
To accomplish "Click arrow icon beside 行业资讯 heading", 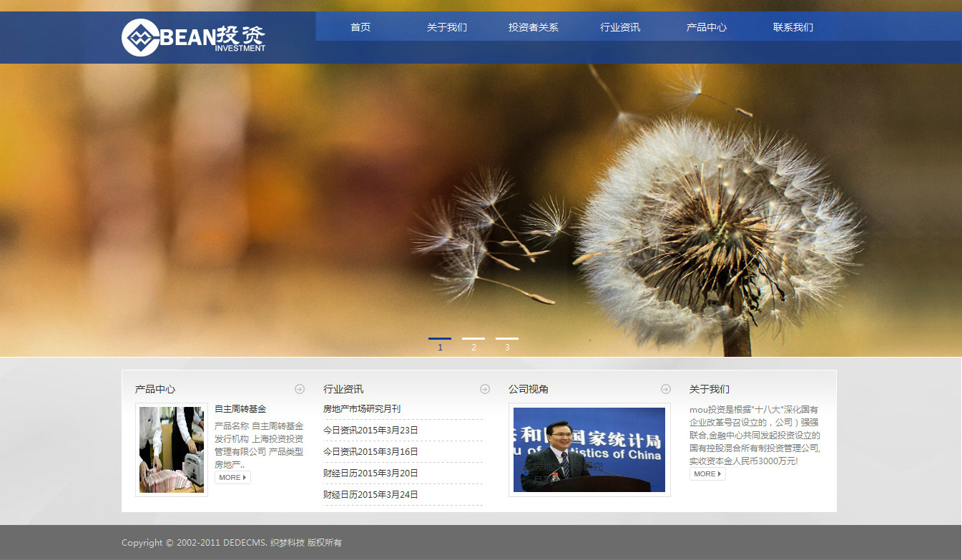I will 485,389.
